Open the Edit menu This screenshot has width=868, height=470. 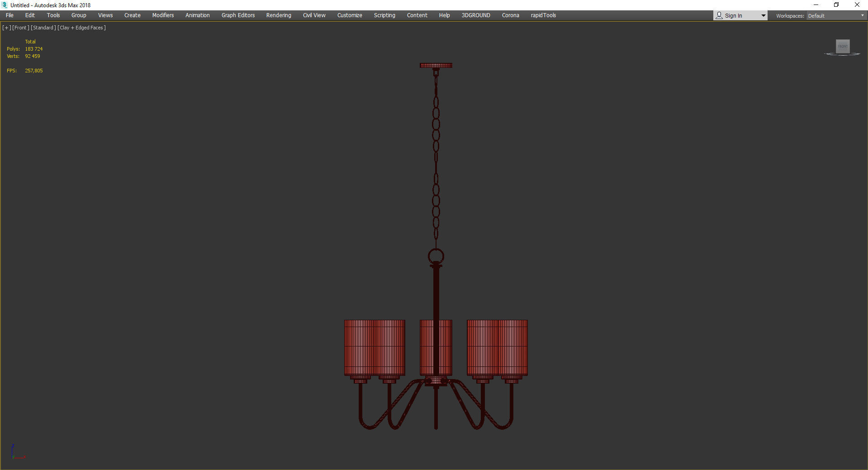click(x=30, y=15)
